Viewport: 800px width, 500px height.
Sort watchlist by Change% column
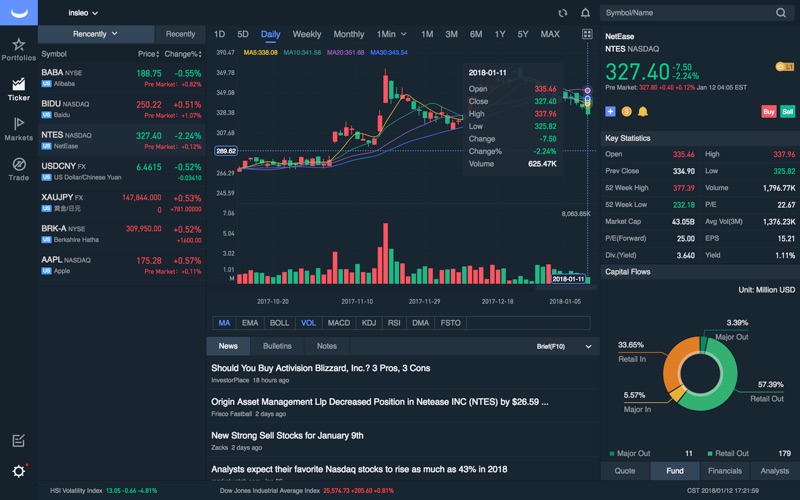coord(183,54)
